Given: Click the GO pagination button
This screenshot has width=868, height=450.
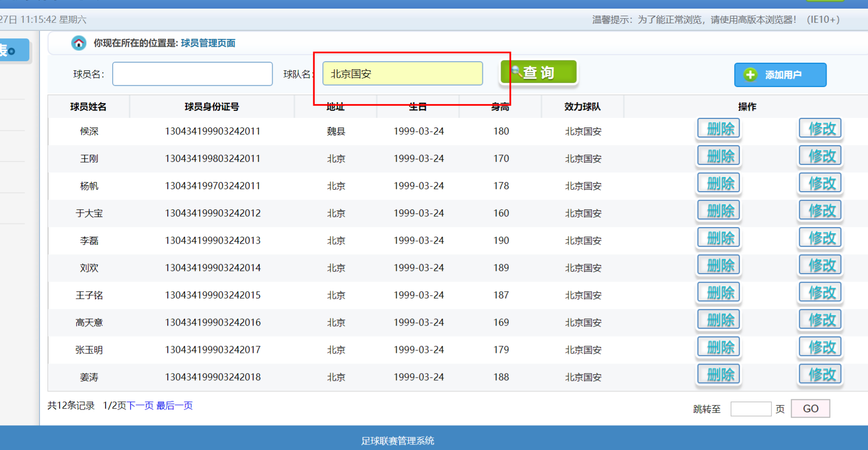Looking at the screenshot, I should [x=810, y=409].
